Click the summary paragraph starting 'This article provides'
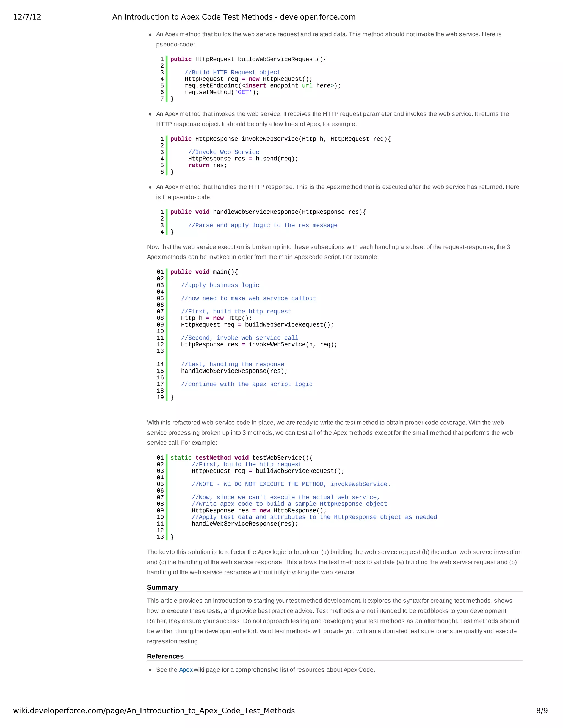Image resolution: width=563 pixels, height=728 pixels. tap(333, 621)
